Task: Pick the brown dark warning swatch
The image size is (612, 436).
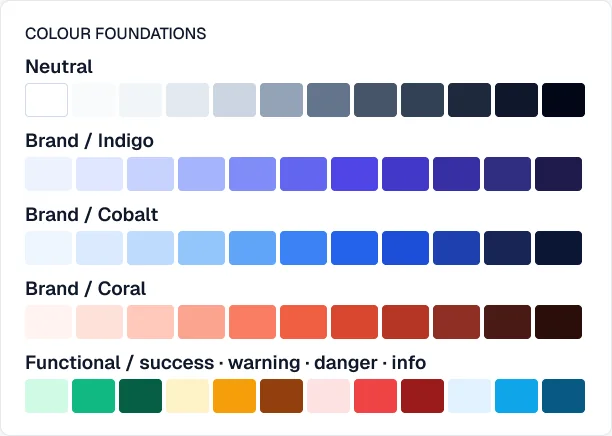Action: click(281, 396)
